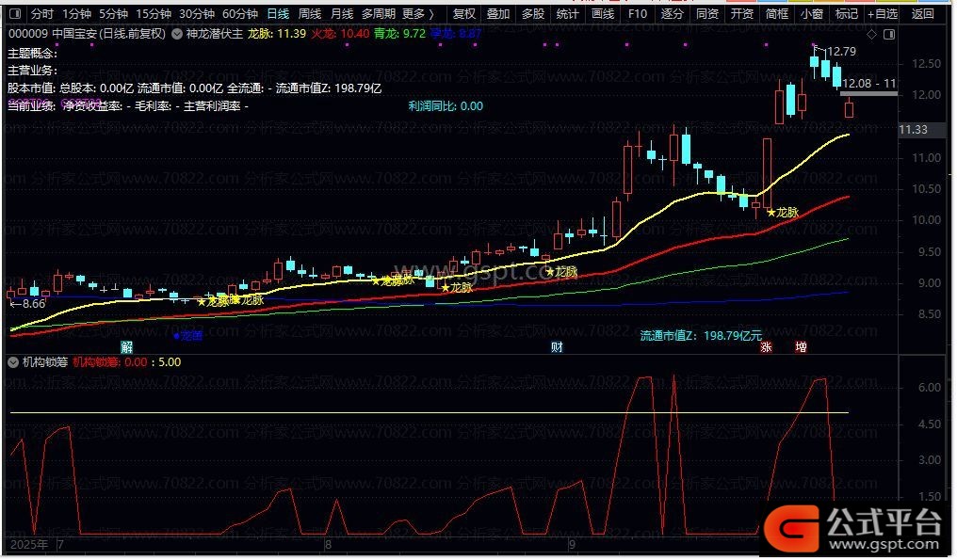
Task: Switch to the 周线 weekly period
Action: click(x=309, y=14)
